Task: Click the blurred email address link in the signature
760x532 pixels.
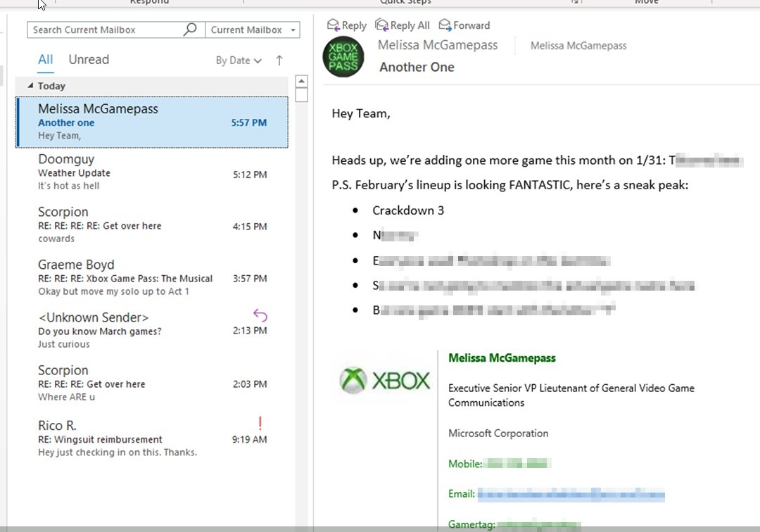Action: click(571, 494)
